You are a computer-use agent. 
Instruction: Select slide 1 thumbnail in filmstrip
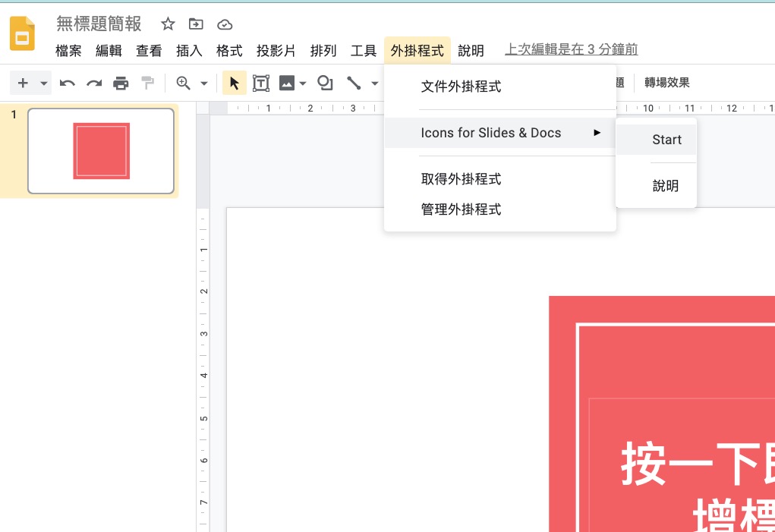pos(101,150)
